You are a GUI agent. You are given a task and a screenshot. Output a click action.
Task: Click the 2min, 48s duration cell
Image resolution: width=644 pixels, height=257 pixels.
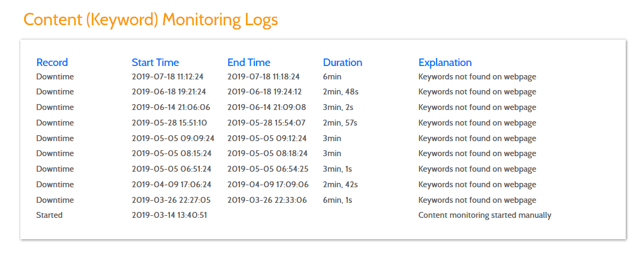click(340, 92)
